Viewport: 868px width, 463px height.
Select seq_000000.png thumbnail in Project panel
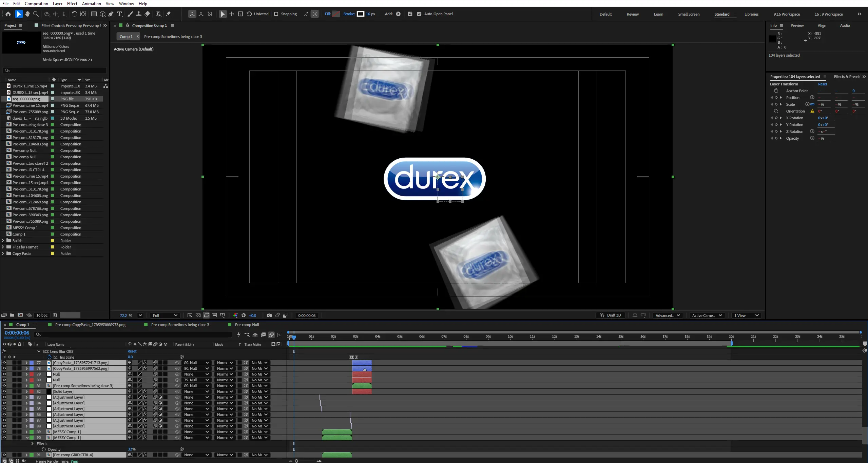tap(21, 42)
